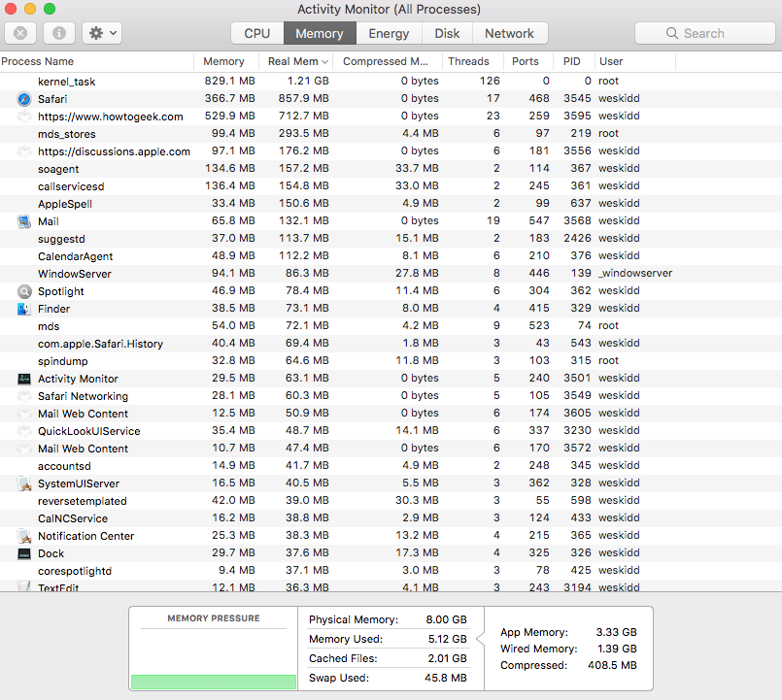The image size is (782, 700).
Task: Sort by PID column header
Action: [x=571, y=61]
